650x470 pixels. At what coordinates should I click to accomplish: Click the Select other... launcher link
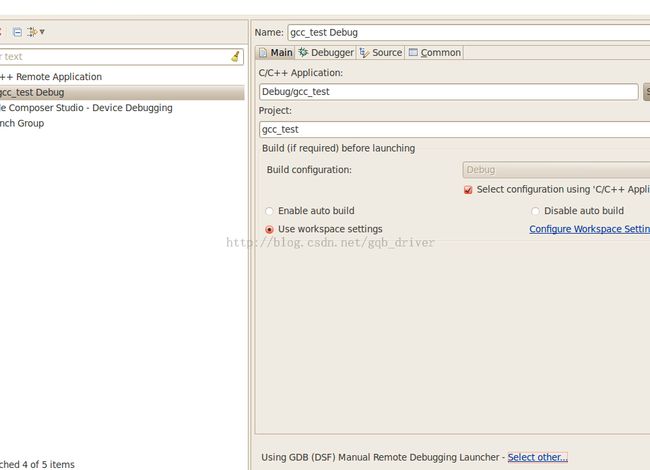pos(538,457)
